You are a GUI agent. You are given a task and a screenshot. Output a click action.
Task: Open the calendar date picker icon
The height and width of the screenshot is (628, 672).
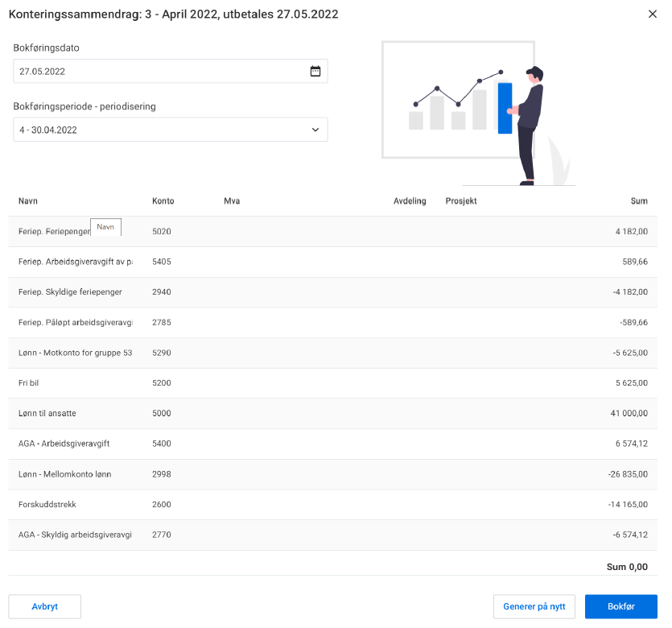(x=315, y=71)
